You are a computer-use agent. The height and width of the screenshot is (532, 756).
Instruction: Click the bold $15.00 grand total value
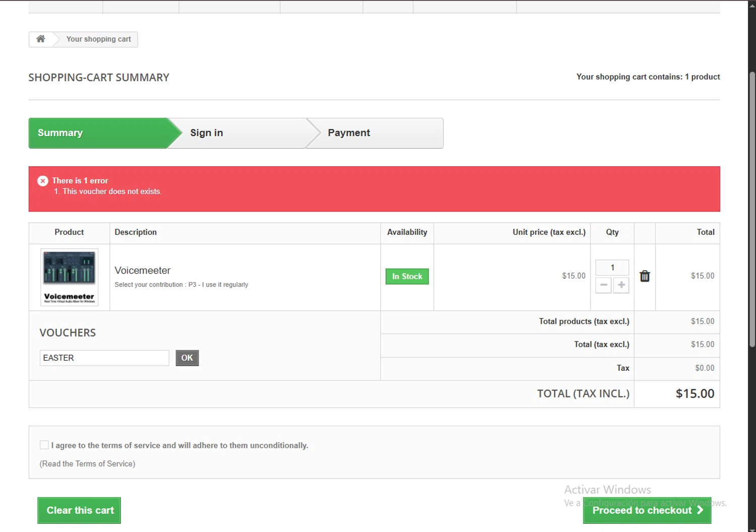[695, 393]
